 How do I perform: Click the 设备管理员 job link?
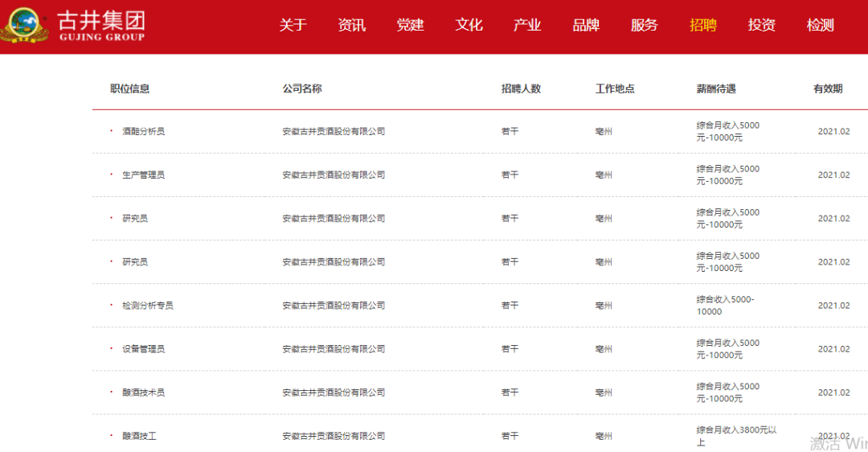point(143,349)
